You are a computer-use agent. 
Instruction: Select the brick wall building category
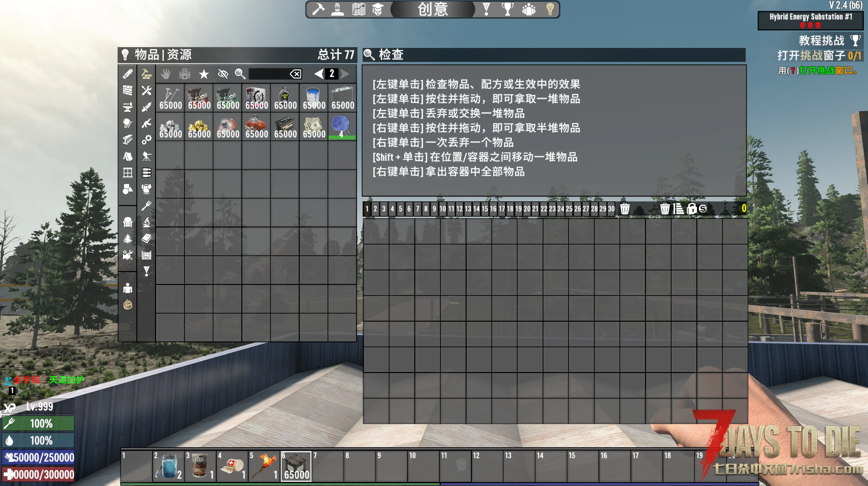tap(127, 90)
